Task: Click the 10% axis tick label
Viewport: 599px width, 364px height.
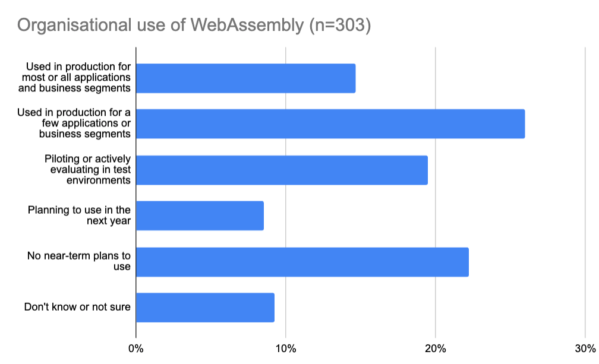Action: 286,349
